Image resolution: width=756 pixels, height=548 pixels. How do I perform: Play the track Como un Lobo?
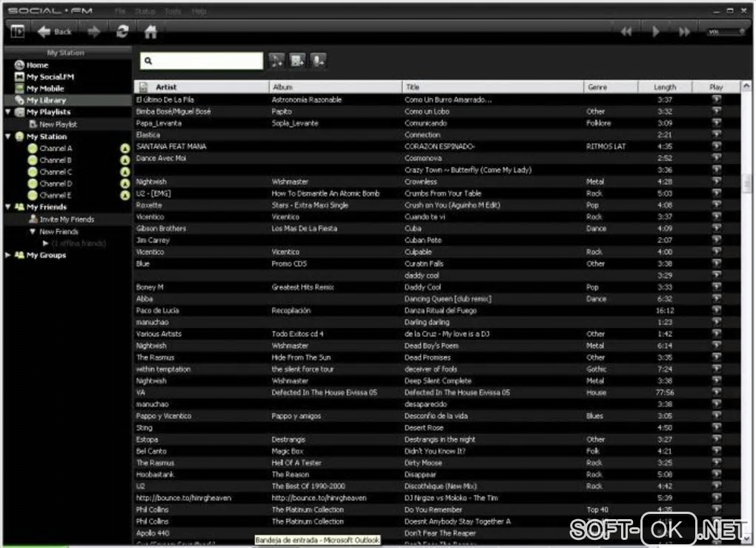(717, 111)
